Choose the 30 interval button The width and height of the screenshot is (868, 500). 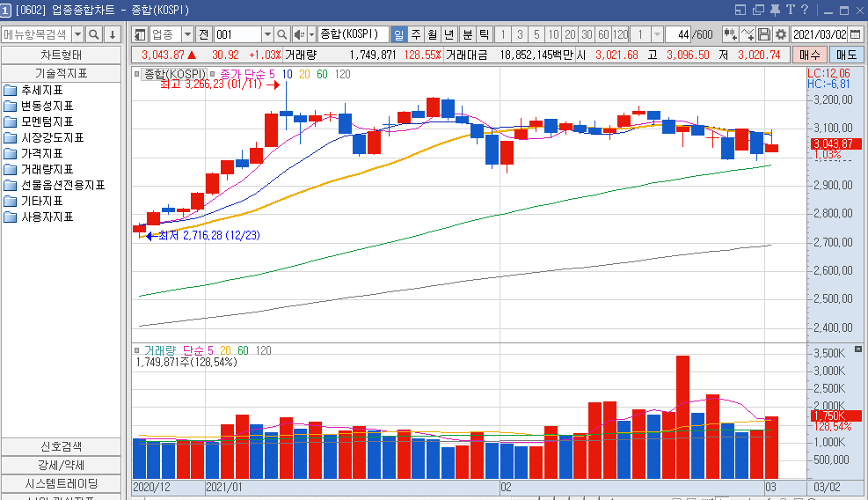click(x=587, y=34)
